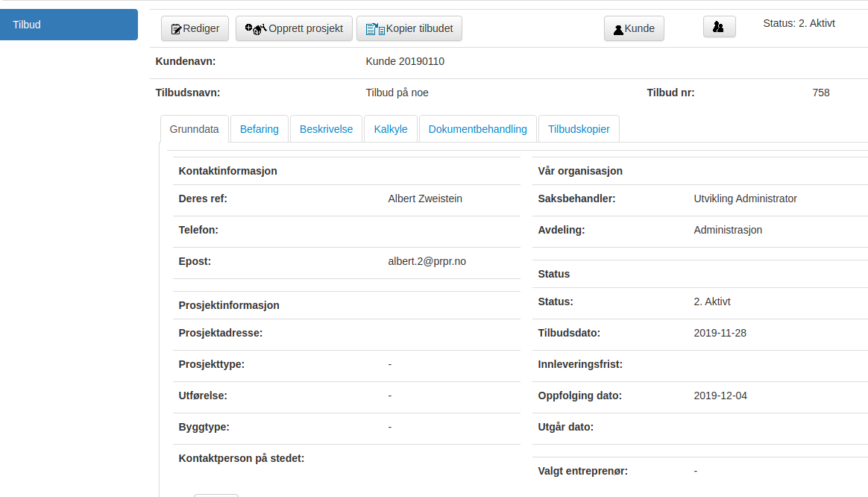The image size is (868, 497).
Task: Click Kopier tilbudet button
Action: [x=409, y=29]
